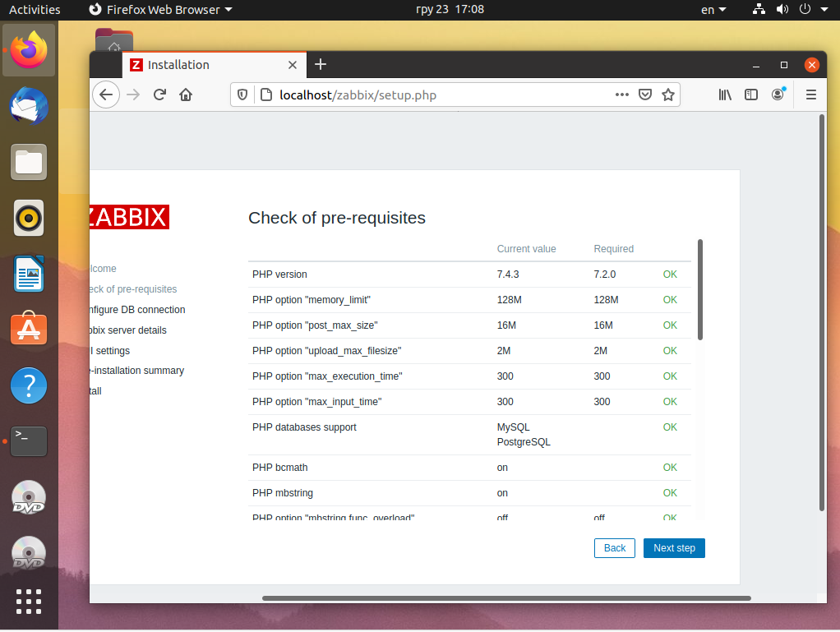Click 'PHP option "memory_limit"' row label
This screenshot has height=632, width=840.
point(312,300)
